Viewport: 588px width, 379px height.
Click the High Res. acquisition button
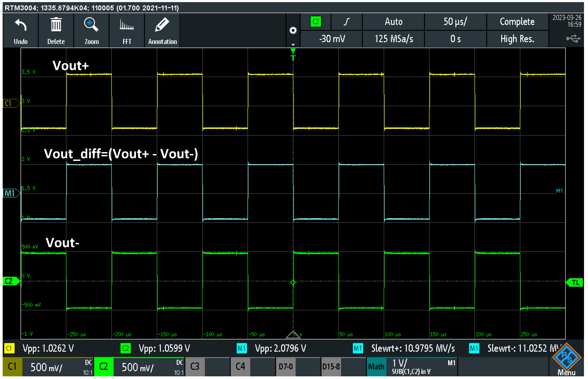[x=517, y=39]
